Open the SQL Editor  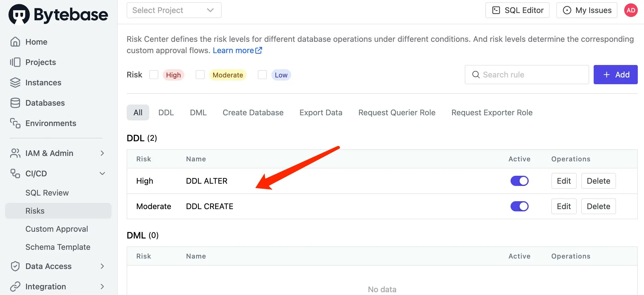pos(517,10)
